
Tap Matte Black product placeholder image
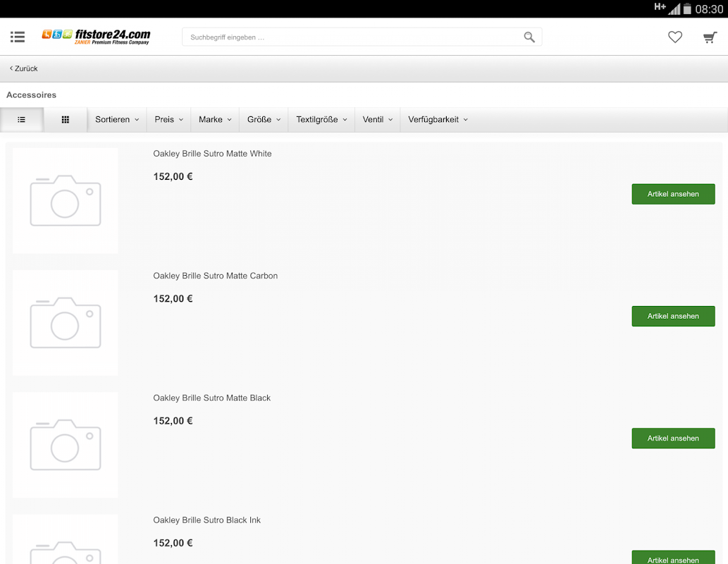pyautogui.click(x=66, y=445)
